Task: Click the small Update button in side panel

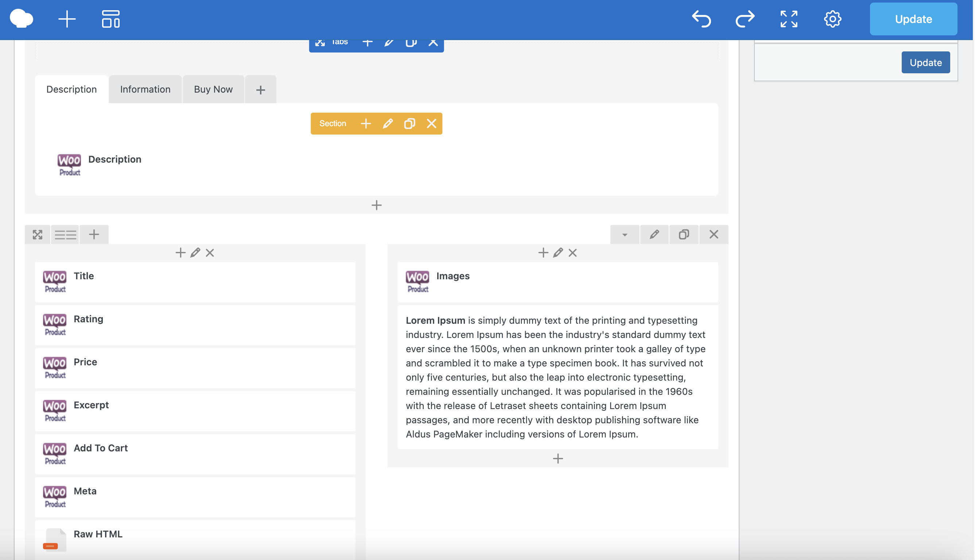Action: (x=925, y=62)
